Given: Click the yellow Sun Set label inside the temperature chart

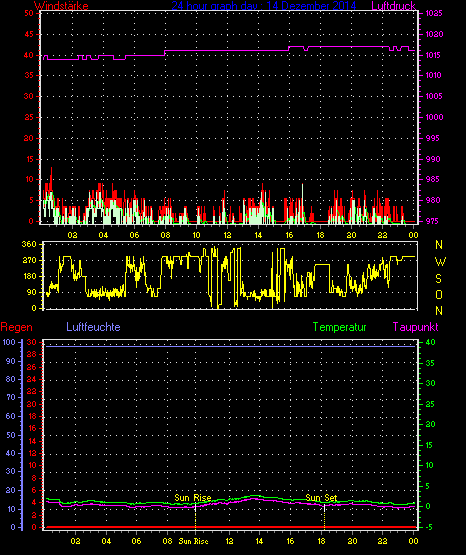Looking at the screenshot, I should 321,498.
